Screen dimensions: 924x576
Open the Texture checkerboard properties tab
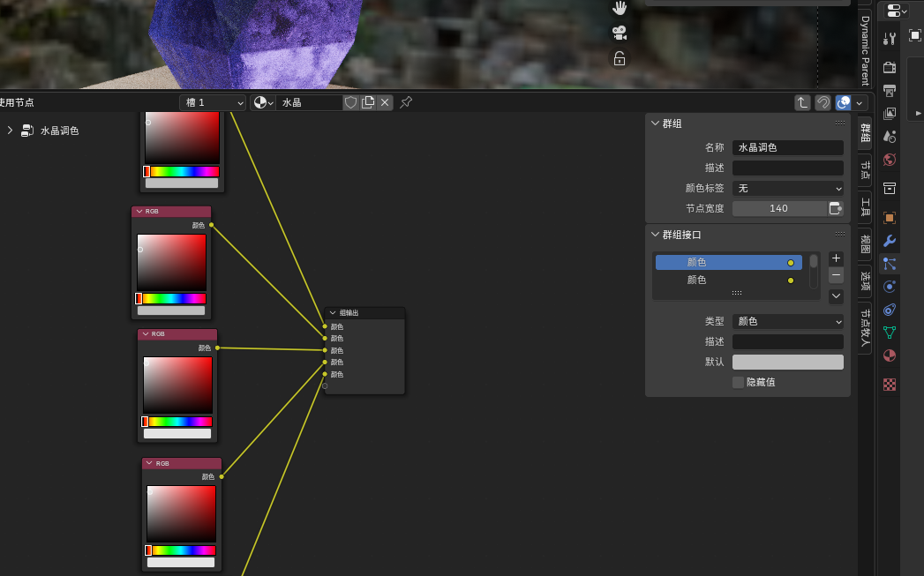point(890,385)
